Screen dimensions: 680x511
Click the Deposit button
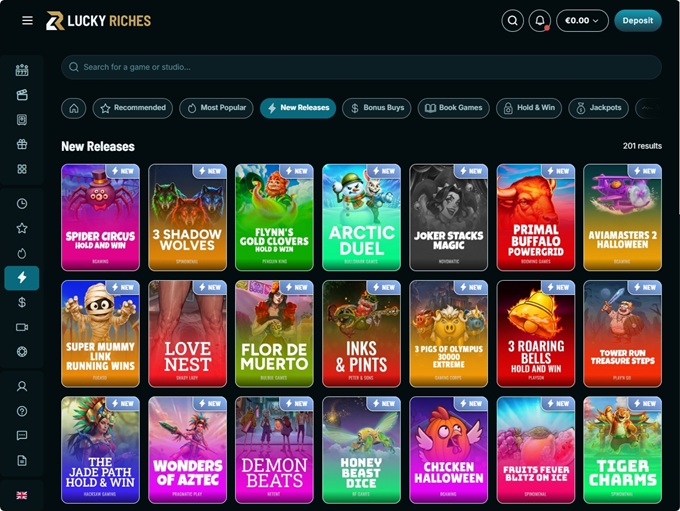(638, 20)
